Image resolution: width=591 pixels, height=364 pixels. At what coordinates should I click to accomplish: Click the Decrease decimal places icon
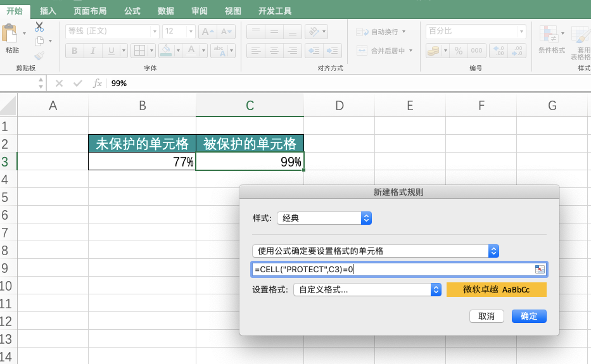[517, 51]
